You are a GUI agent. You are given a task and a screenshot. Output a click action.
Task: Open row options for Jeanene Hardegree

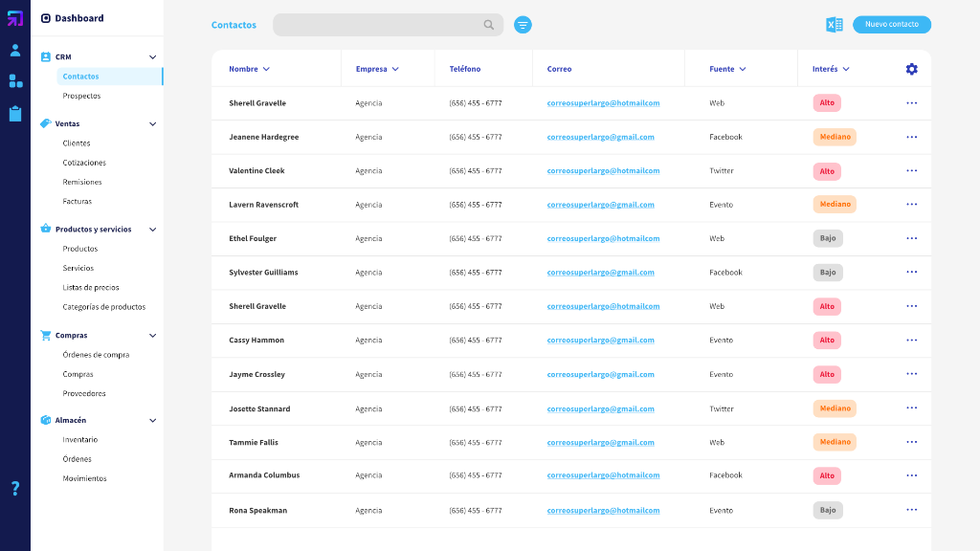click(912, 137)
